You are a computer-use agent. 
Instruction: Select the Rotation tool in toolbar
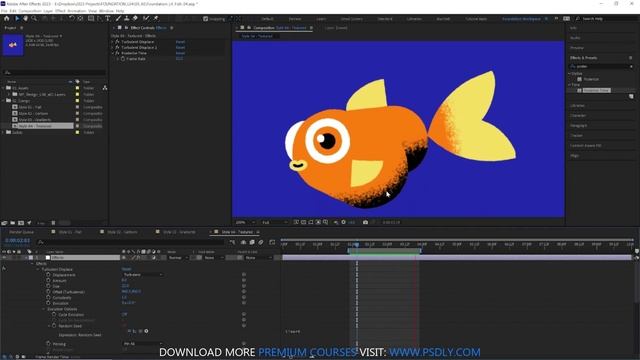[x=71, y=18]
